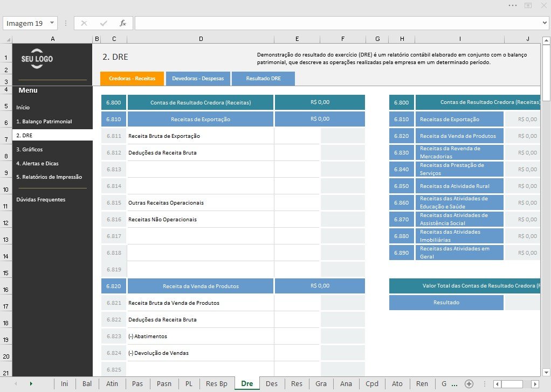Open the Name Box dropdown arrow
The image size is (551, 392).
pos(52,23)
